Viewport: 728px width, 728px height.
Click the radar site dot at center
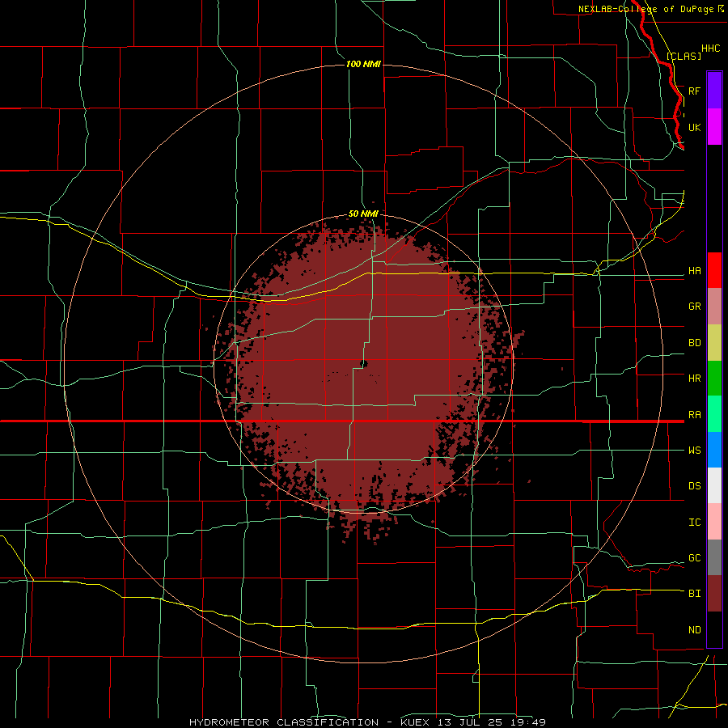pos(363,363)
